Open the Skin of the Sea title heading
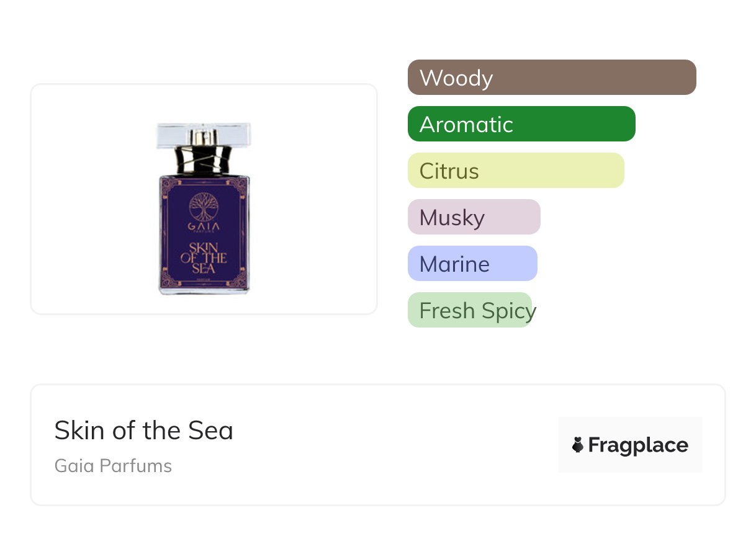Image resolution: width=756 pixels, height=536 pixels. (x=143, y=431)
